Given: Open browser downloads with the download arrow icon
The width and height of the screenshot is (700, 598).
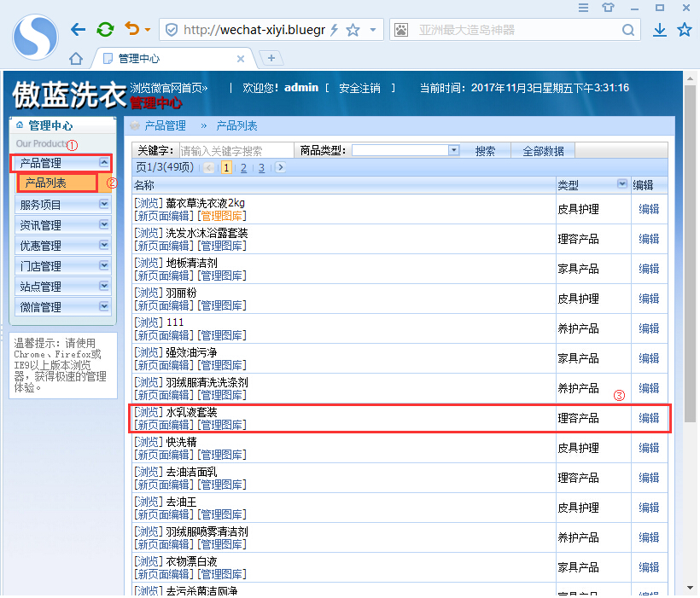Looking at the screenshot, I should pyautogui.click(x=659, y=30).
